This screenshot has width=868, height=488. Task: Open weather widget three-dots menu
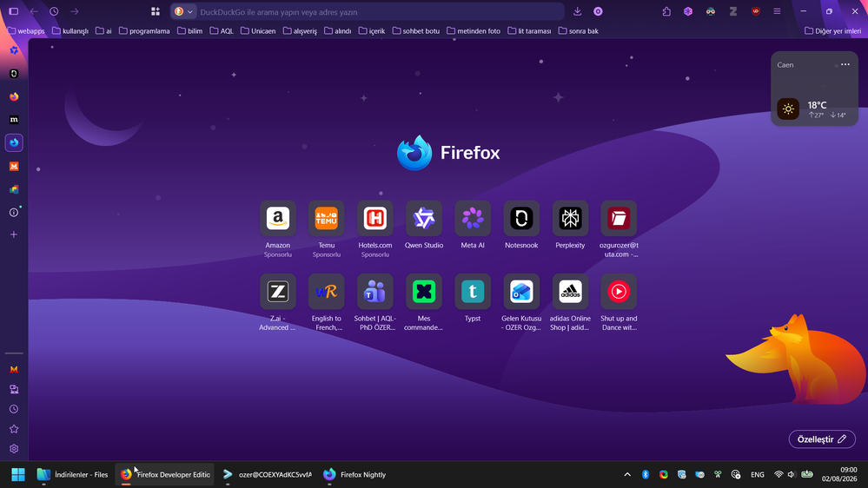tap(845, 65)
